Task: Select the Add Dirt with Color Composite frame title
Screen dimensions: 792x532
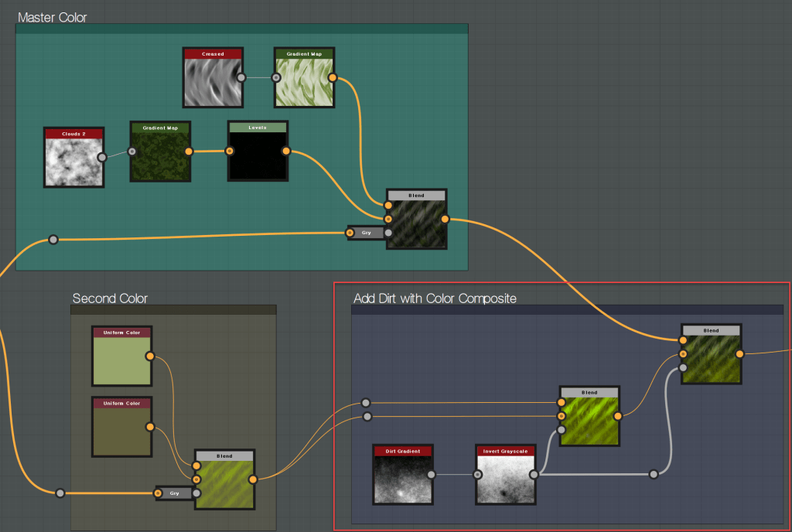Action: 435,298
